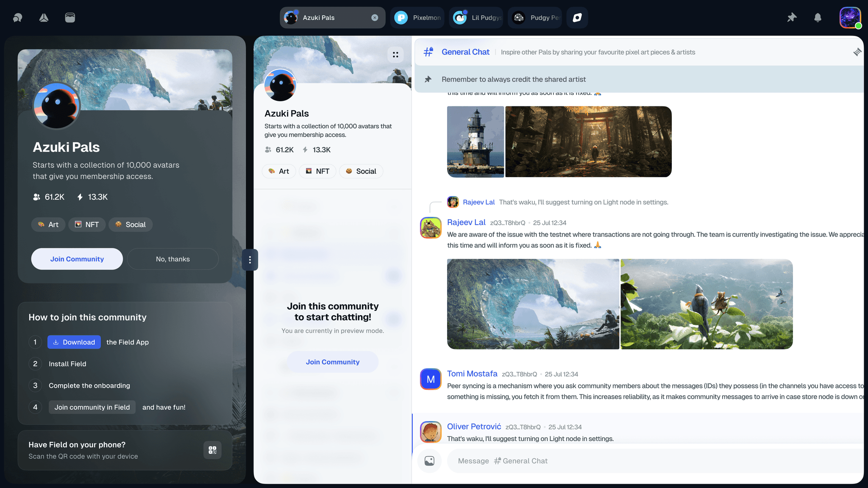
Task: Open Tomi Mostafa's profile name link
Action: pos(472,374)
